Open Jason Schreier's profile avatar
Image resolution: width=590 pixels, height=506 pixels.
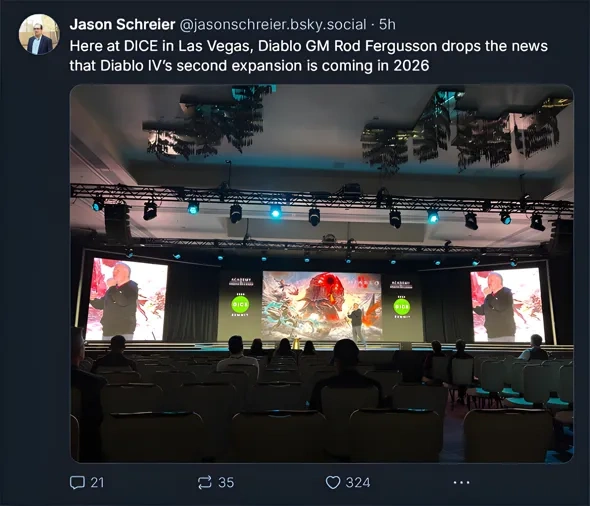click(39, 35)
